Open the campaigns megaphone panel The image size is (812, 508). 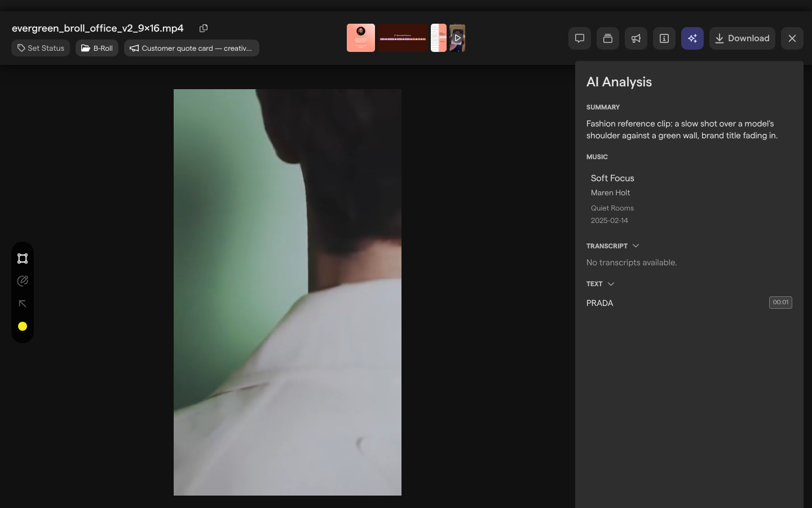(x=636, y=38)
